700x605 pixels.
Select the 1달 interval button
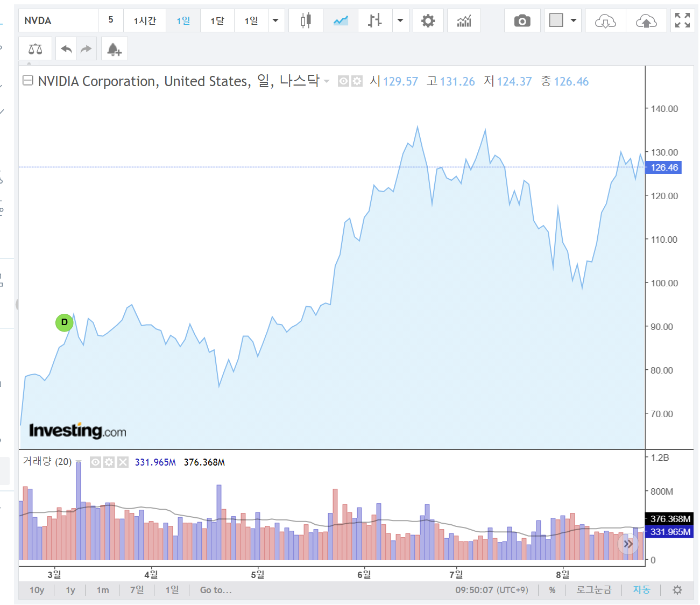217,20
